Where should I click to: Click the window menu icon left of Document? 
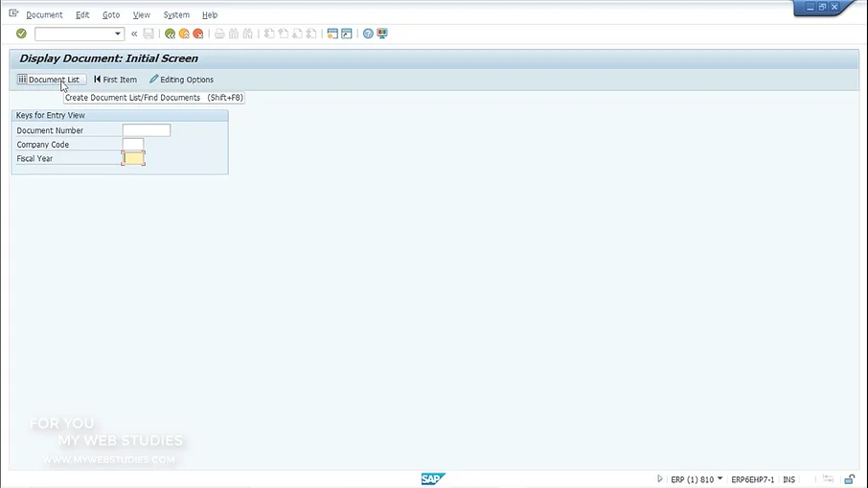click(x=13, y=13)
